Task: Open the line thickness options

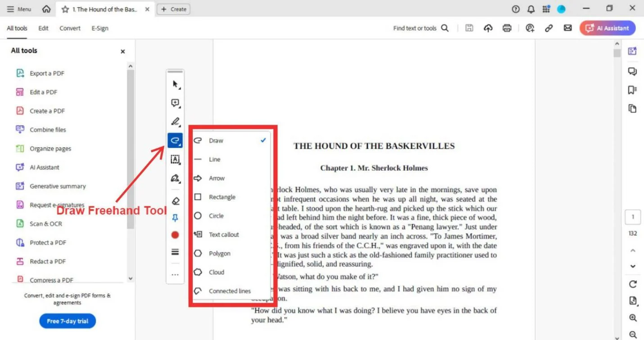Action: click(175, 252)
